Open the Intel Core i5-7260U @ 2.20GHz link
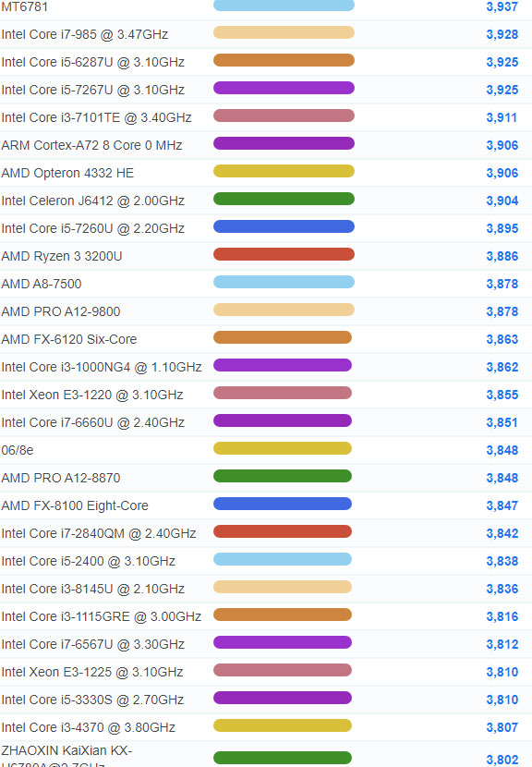Image resolution: width=532 pixels, height=767 pixels. point(93,229)
